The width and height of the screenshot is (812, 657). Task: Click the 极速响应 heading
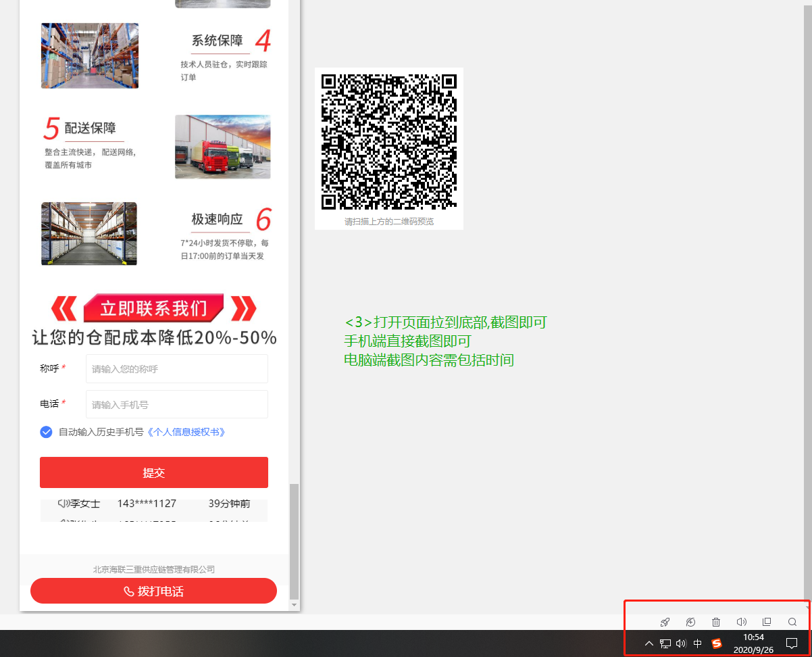tap(218, 219)
